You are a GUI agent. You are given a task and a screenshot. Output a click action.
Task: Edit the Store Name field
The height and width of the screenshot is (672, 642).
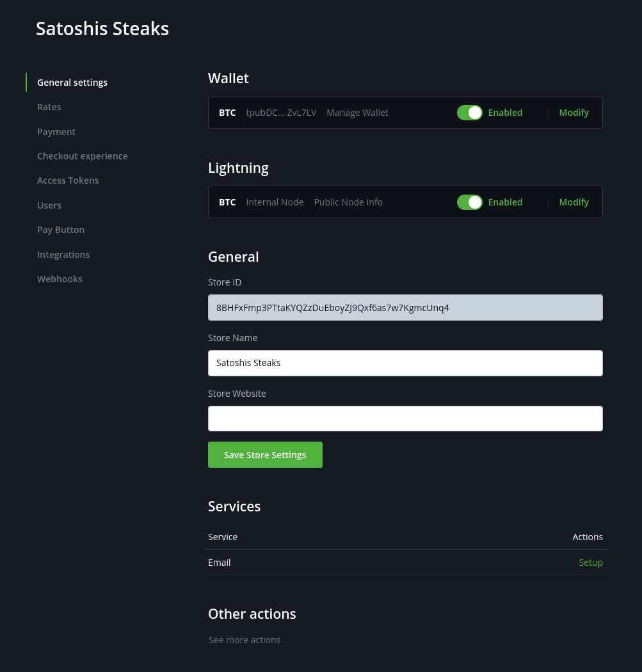tap(405, 363)
